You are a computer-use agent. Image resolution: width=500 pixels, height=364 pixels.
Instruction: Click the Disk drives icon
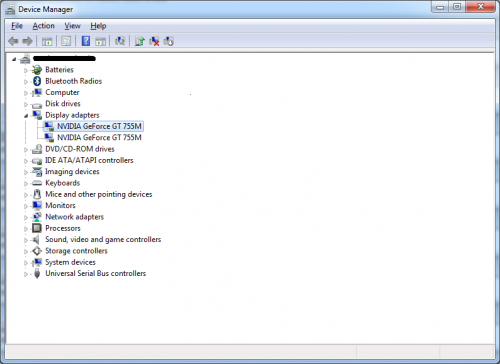37,105
